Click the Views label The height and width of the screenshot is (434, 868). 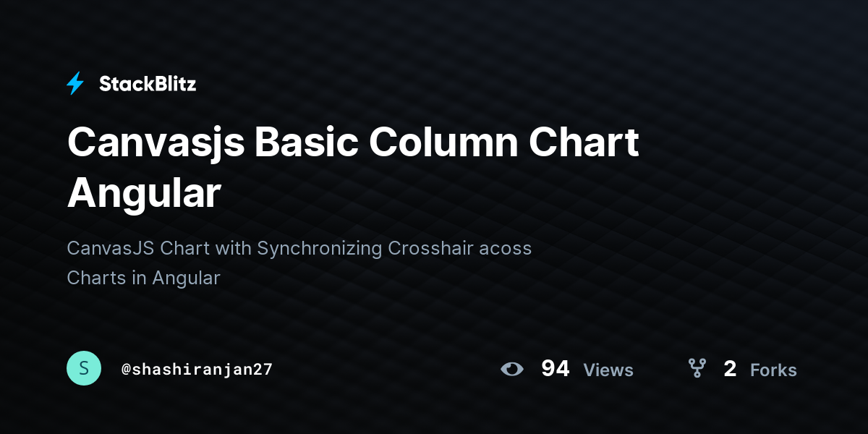click(608, 370)
